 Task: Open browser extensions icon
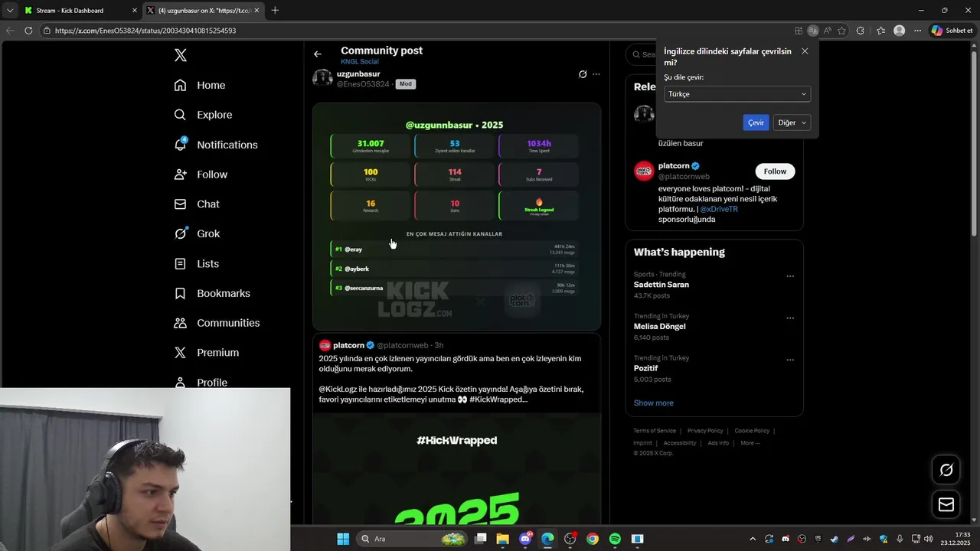(x=861, y=31)
